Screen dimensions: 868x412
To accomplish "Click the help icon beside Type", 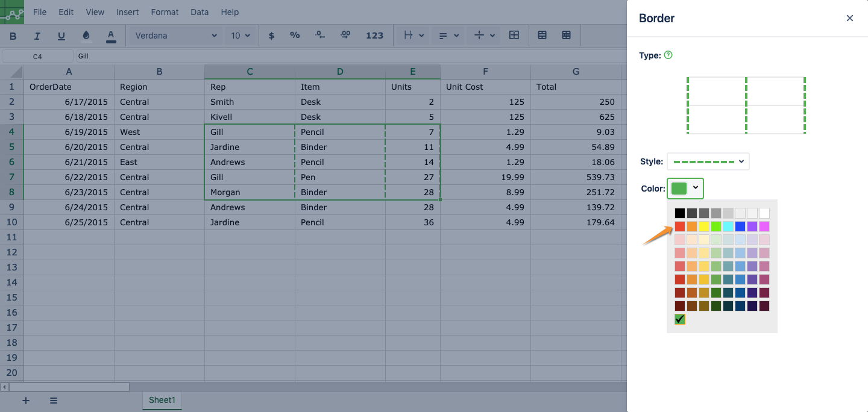I will coord(668,55).
